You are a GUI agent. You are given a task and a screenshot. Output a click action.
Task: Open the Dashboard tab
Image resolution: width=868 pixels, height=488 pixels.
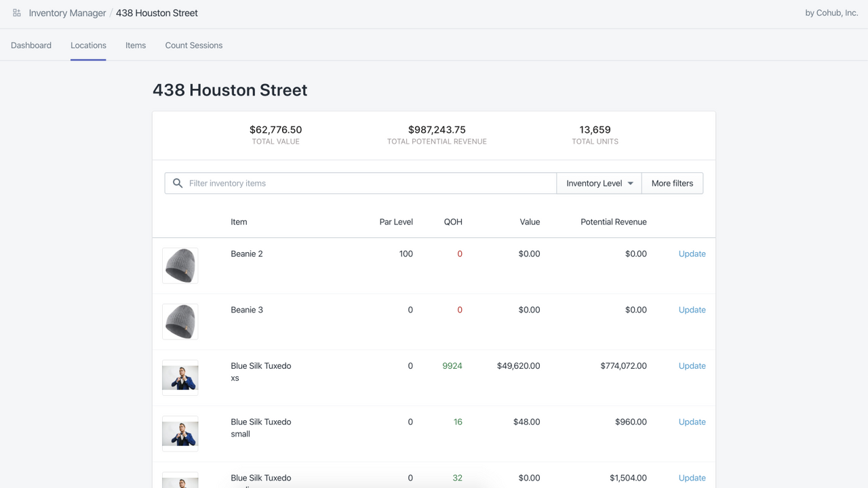click(x=31, y=45)
